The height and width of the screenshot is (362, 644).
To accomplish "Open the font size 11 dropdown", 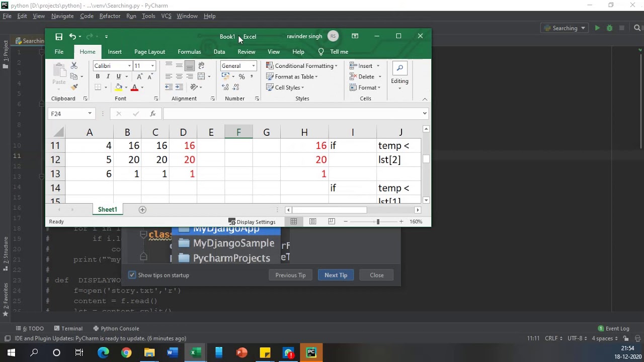I will coord(152,66).
